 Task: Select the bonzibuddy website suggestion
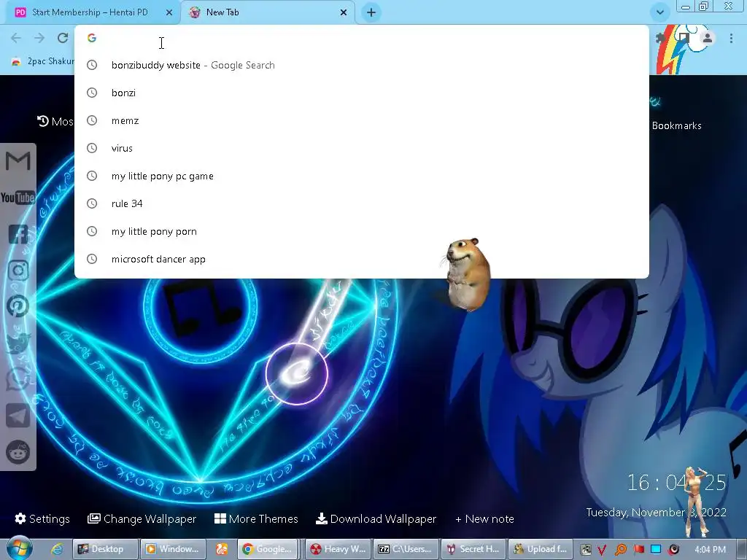point(362,65)
